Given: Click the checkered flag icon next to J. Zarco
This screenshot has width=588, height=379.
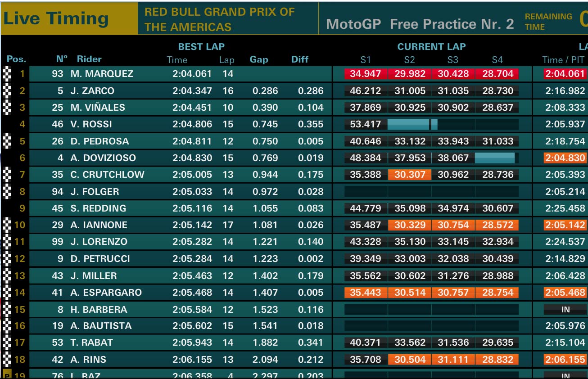Looking at the screenshot, I should (x=7, y=91).
